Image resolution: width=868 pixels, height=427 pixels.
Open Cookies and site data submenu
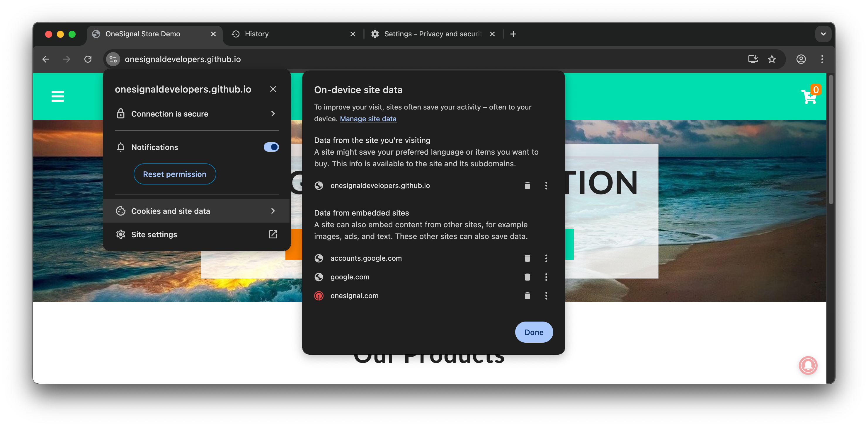click(197, 211)
